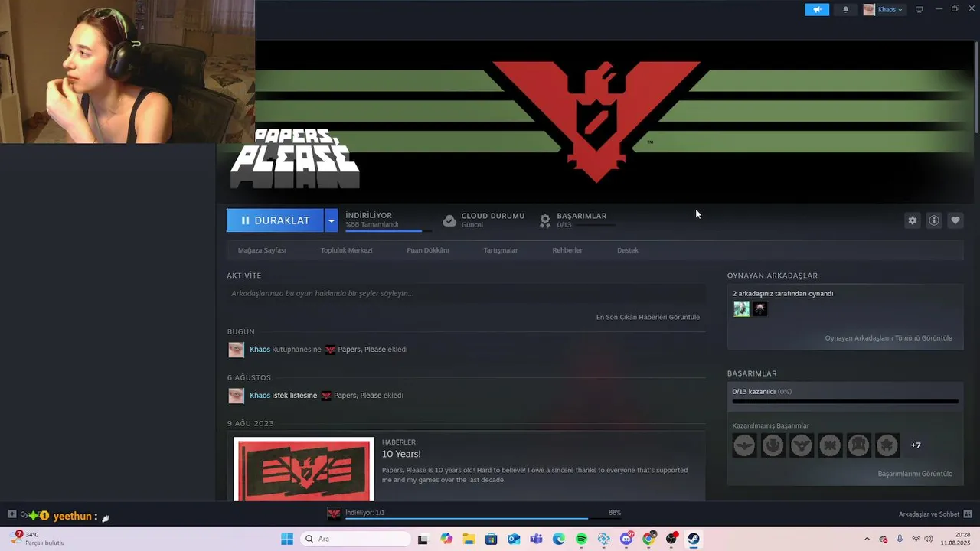Open the Mağaza Sayfası tab
This screenshot has width=980, height=551.
pyautogui.click(x=262, y=250)
